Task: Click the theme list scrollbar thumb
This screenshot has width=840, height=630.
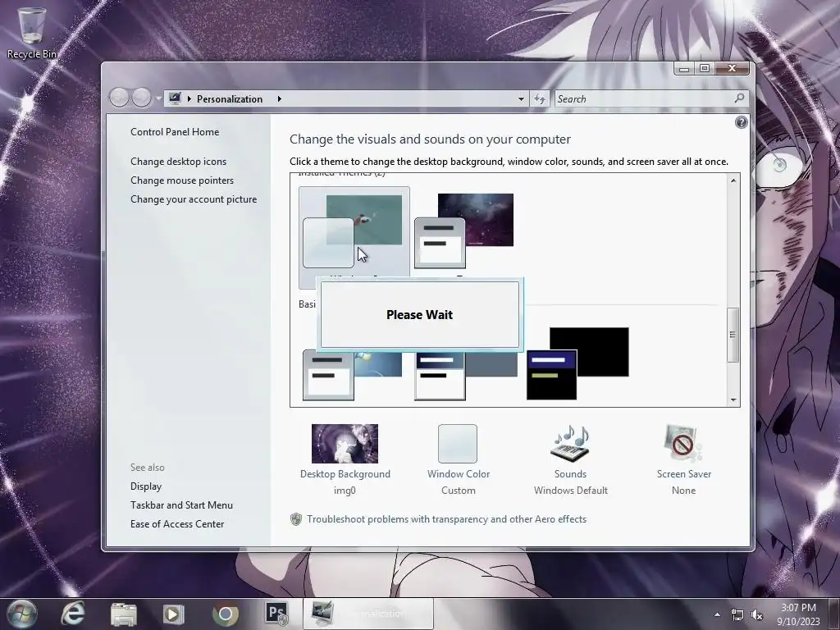Action: pos(733,335)
